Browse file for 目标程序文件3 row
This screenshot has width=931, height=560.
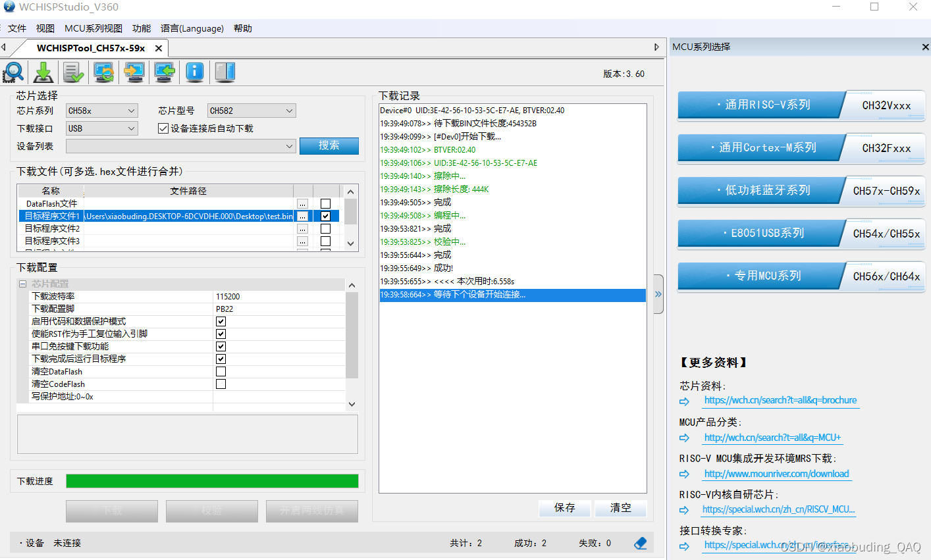click(302, 241)
